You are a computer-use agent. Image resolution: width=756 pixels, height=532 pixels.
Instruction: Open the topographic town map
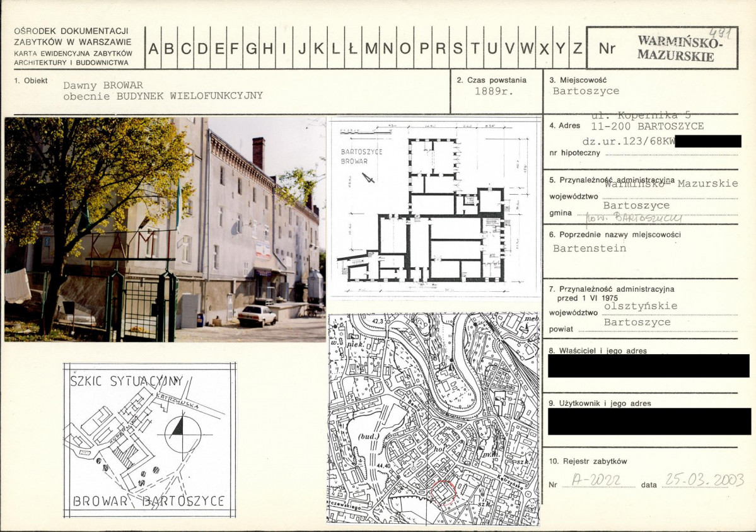434,419
